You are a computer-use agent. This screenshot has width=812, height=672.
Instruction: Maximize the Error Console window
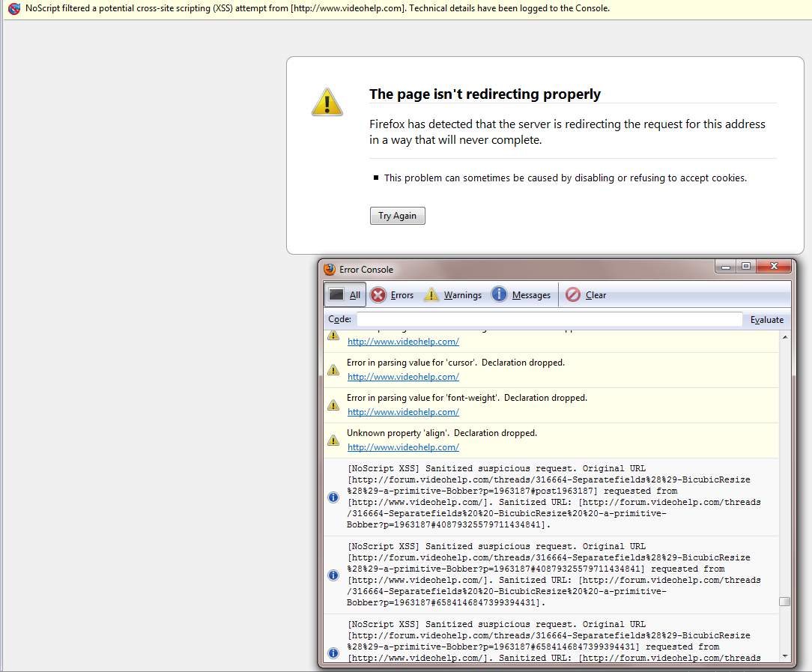tap(746, 266)
